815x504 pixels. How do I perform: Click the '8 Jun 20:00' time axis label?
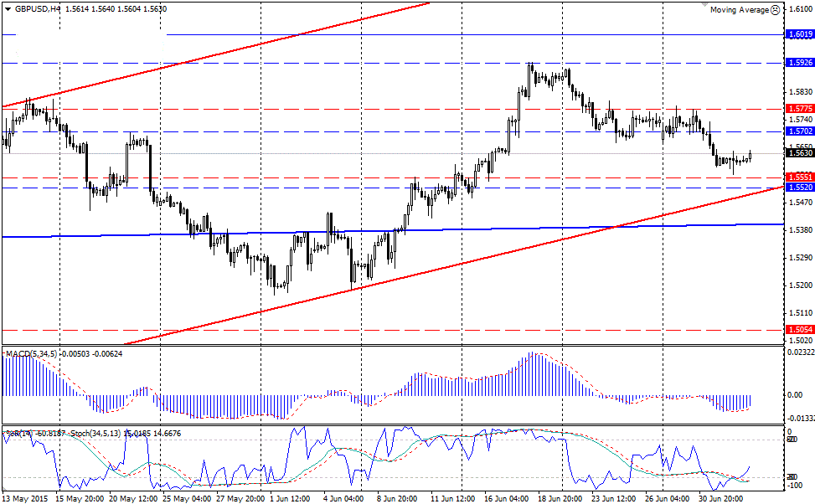397,499
